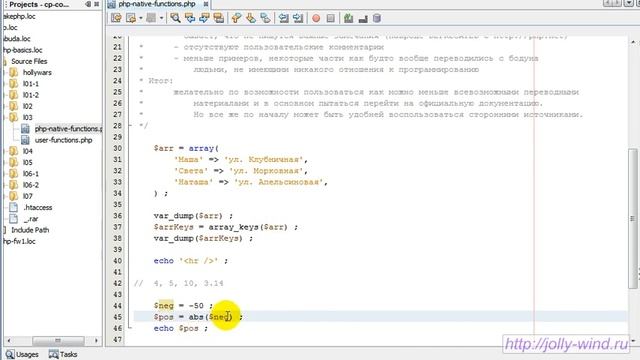
Task: Toggle Highlight Search icon
Action: coord(219,18)
